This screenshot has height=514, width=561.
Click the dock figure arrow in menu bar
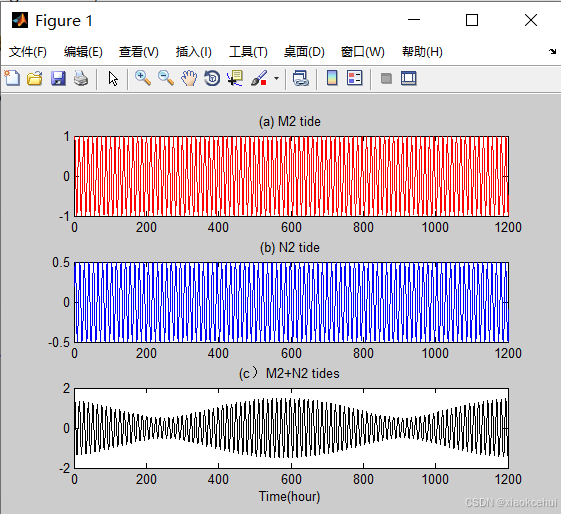tap(552, 52)
